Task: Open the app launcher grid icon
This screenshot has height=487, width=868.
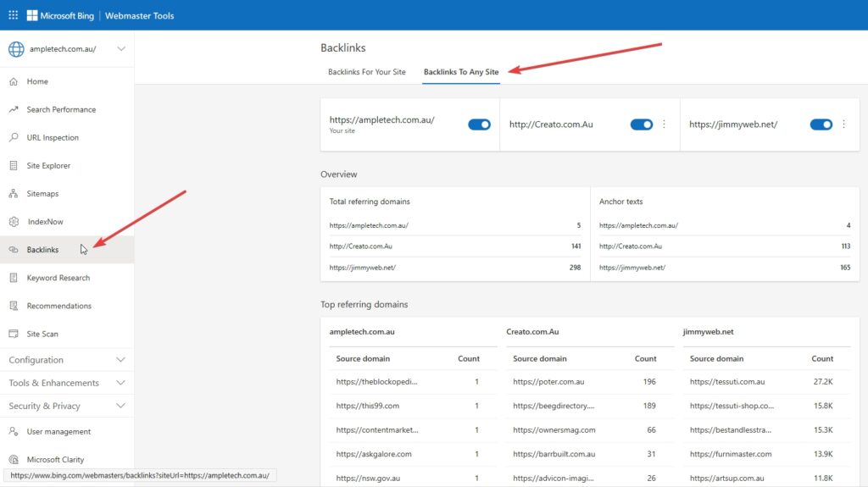Action: 13,15
